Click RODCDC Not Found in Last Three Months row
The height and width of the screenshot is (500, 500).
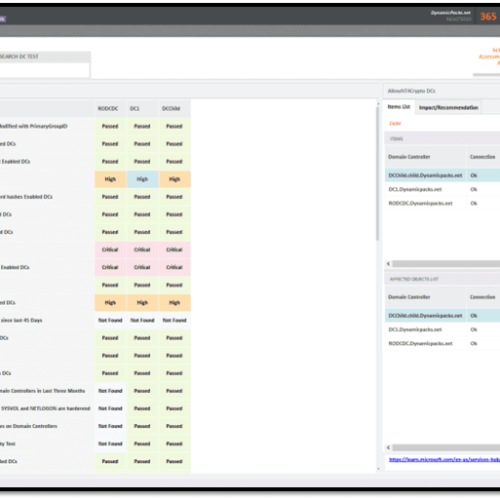click(x=110, y=391)
